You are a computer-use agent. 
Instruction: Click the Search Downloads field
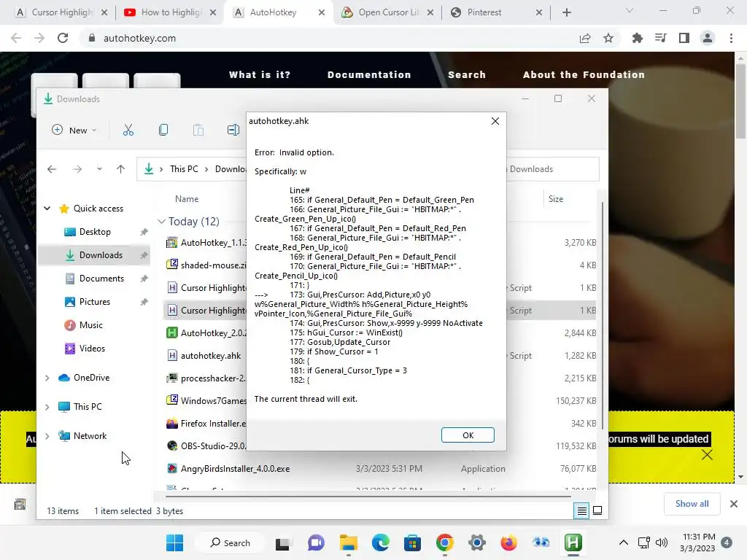click(x=553, y=169)
